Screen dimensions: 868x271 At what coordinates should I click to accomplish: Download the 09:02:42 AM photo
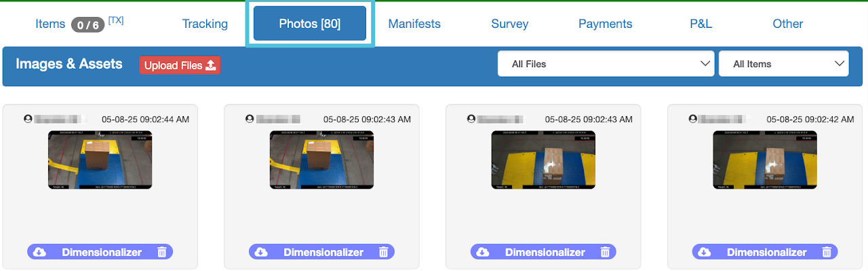[x=705, y=252]
